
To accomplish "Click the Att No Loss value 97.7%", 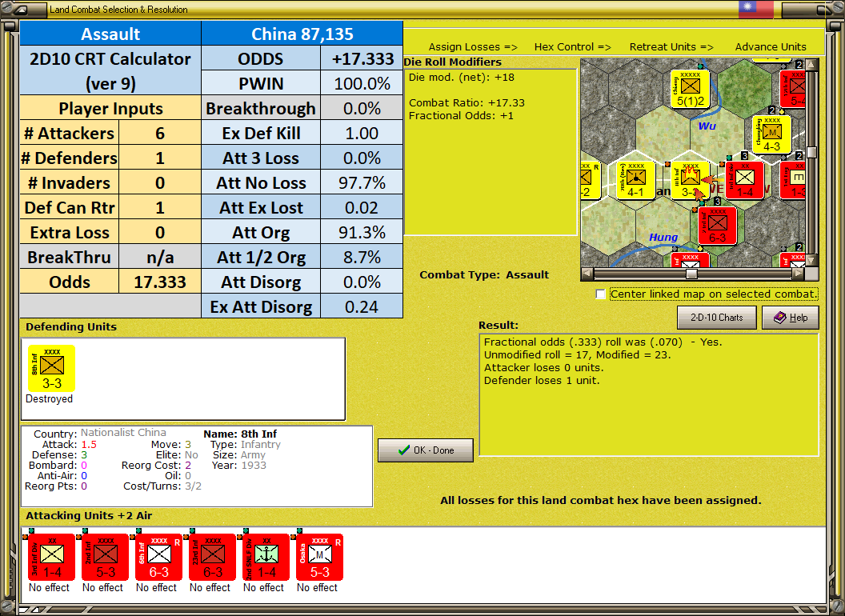I will (362, 182).
